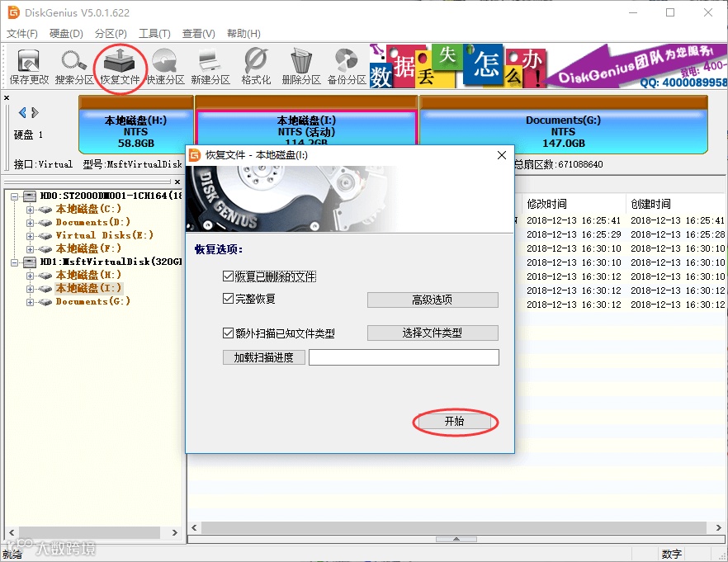Click the 新建分区 new partition icon
Viewport: 728px width, 562px height.
[210, 67]
